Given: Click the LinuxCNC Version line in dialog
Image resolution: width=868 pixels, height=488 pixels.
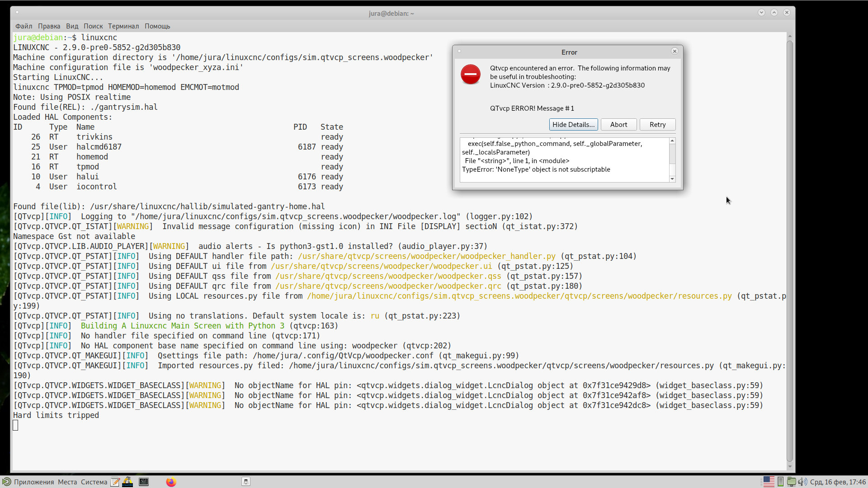Looking at the screenshot, I should pos(567,85).
